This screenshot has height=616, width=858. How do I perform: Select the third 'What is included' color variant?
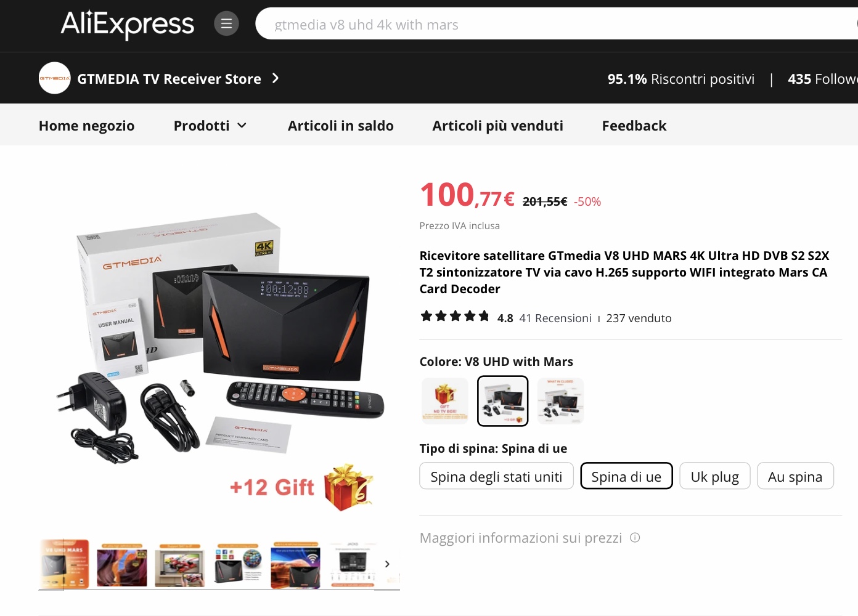coord(560,401)
